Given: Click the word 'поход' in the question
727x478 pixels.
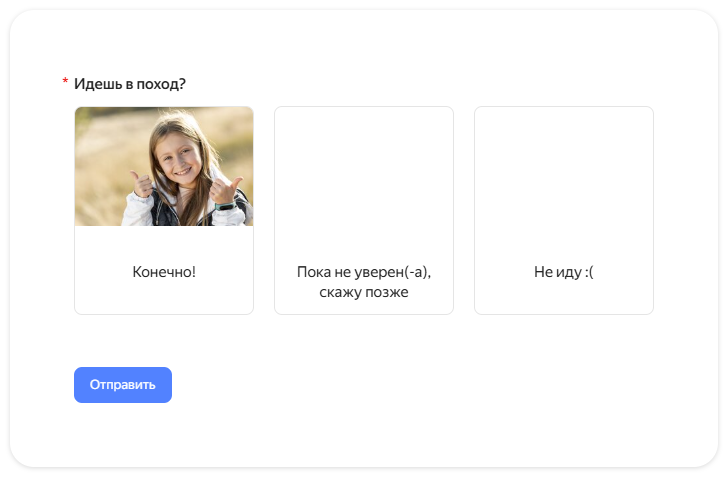Looking at the screenshot, I should point(155,84).
